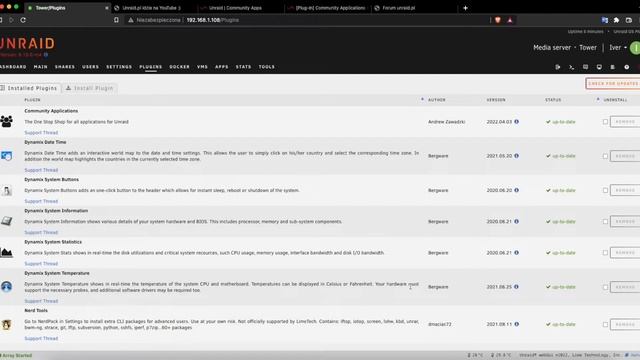Open the feedback icon in Unraid header
Screen dimensions: 640x360
[x=585, y=67]
